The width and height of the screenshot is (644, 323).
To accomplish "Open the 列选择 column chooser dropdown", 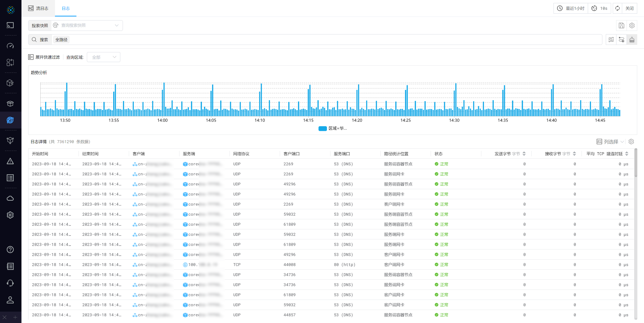I will [610, 141].
